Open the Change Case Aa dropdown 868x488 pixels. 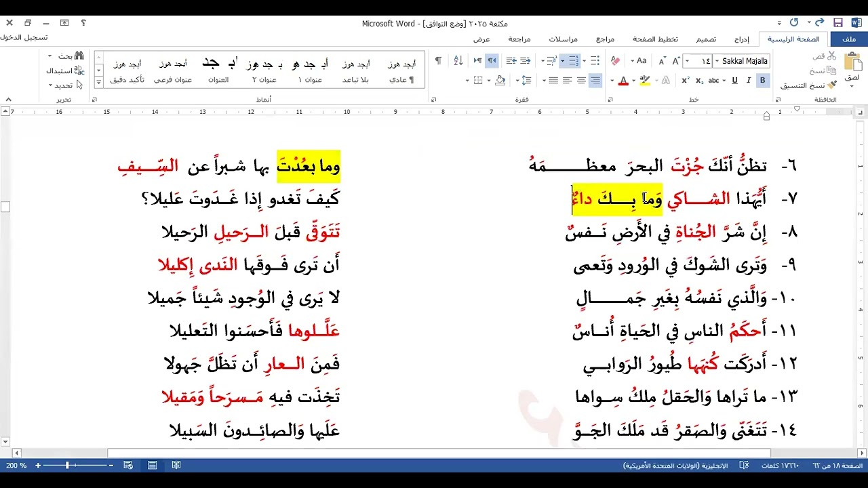tap(639, 61)
